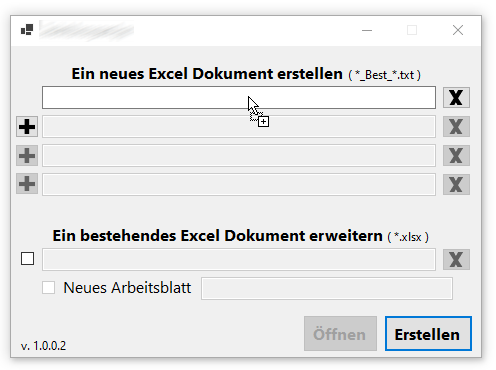Click the Öffnen button
The image size is (496, 370).
[x=340, y=334]
